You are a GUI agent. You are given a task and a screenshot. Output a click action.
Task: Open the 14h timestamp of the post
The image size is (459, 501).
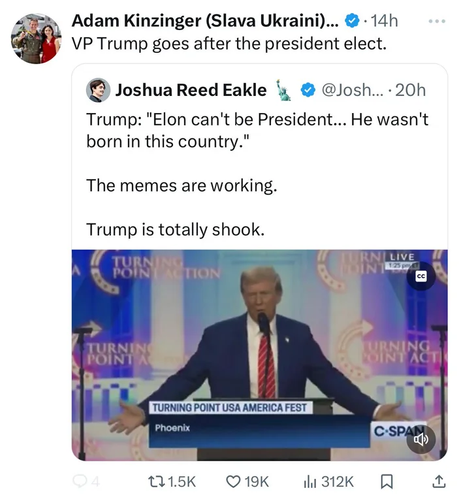(x=384, y=21)
